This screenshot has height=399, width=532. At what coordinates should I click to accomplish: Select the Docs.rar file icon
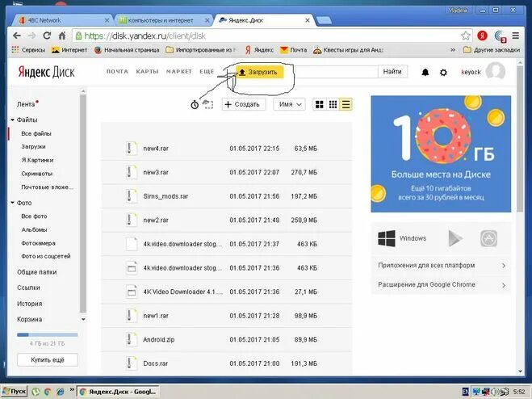[132, 363]
